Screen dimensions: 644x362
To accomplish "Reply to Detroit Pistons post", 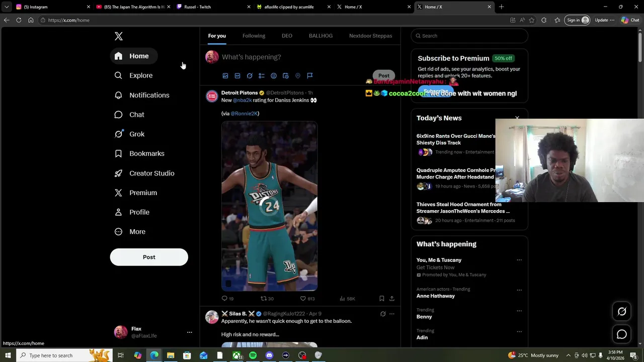I will pyautogui.click(x=227, y=299).
